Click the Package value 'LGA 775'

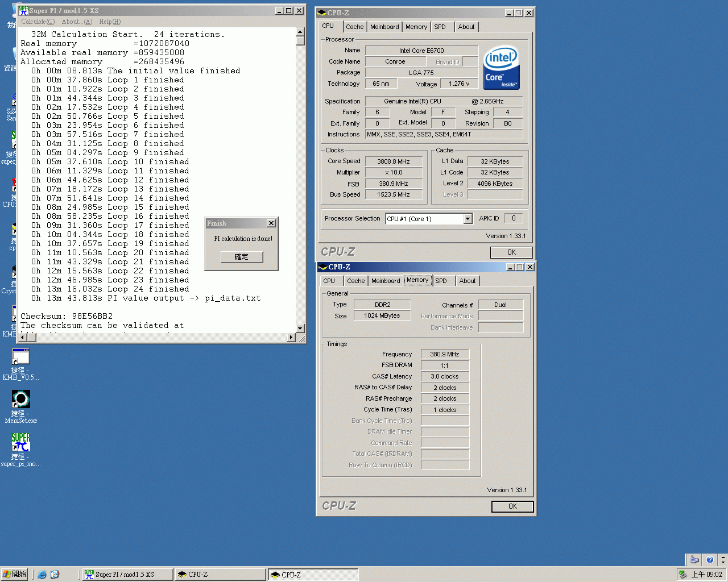(x=421, y=73)
